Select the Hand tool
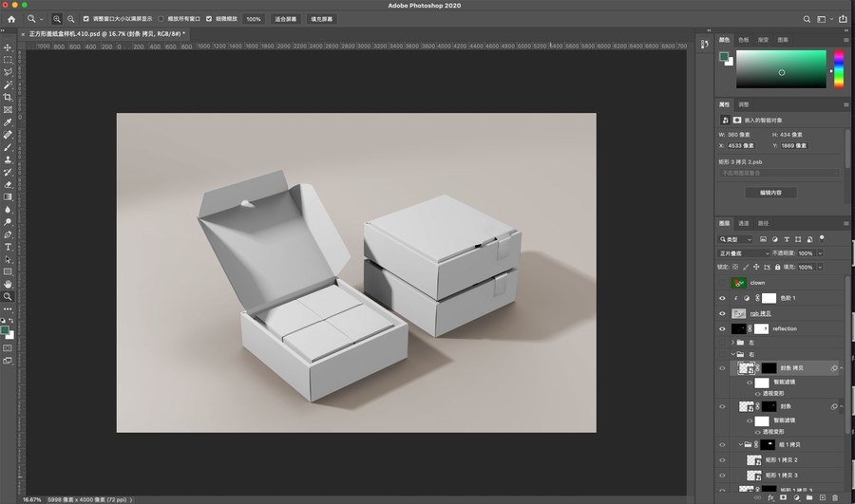The image size is (855, 504). tap(8, 284)
